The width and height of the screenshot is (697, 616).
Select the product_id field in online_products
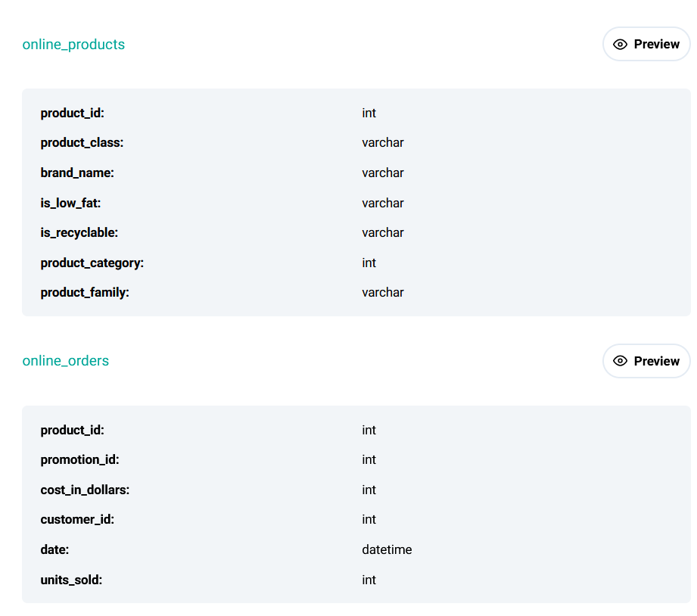tap(73, 113)
